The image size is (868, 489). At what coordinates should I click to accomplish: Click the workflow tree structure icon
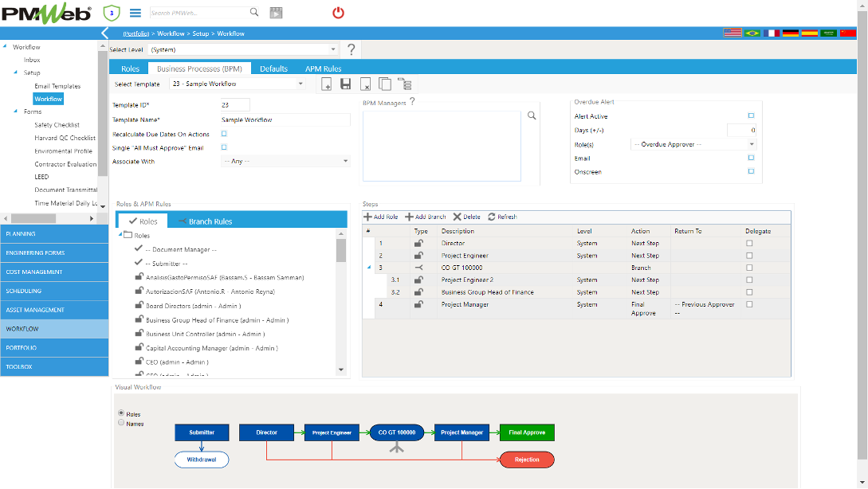click(x=405, y=84)
